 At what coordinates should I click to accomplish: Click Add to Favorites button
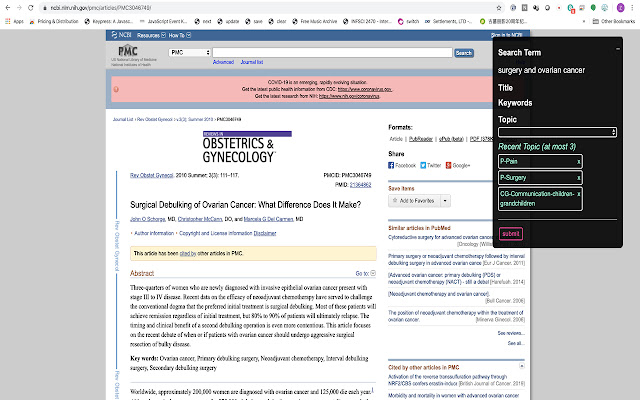(414, 201)
